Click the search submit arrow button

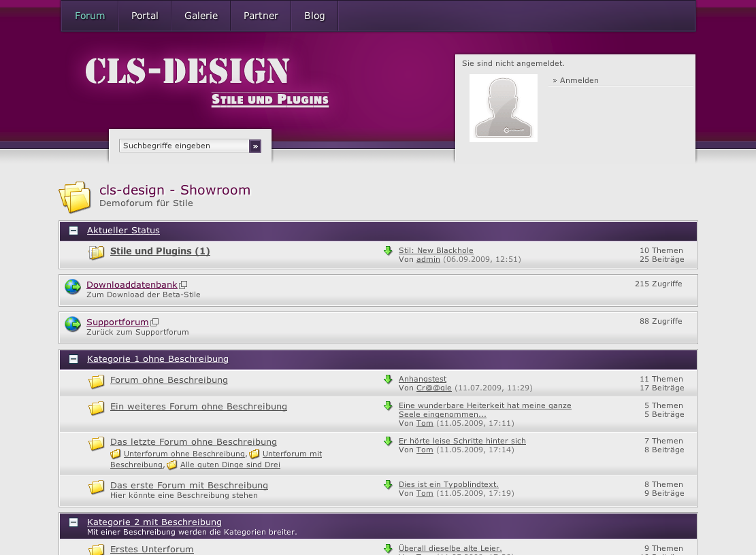pos(255,146)
